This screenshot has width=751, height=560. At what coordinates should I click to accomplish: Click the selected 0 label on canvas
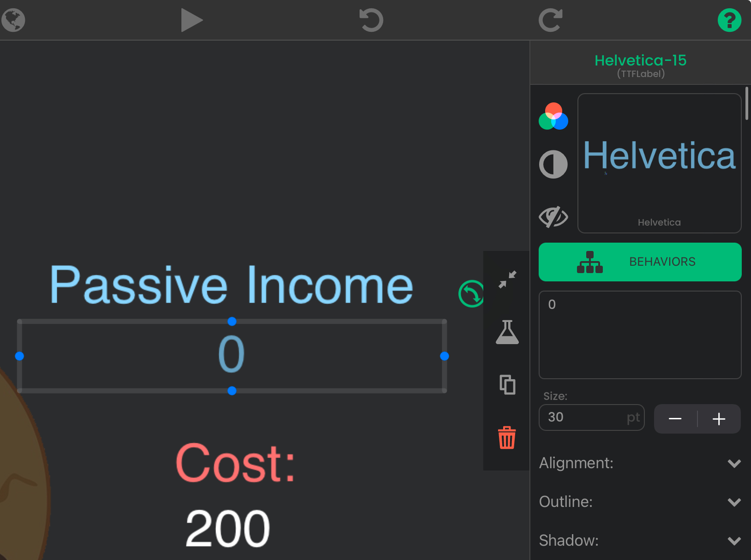[232, 355]
